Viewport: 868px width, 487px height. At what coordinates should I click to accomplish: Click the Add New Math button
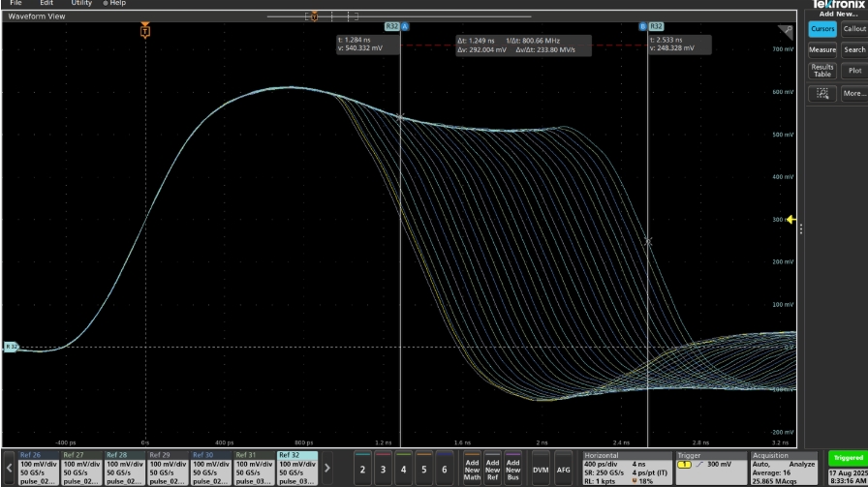point(472,468)
